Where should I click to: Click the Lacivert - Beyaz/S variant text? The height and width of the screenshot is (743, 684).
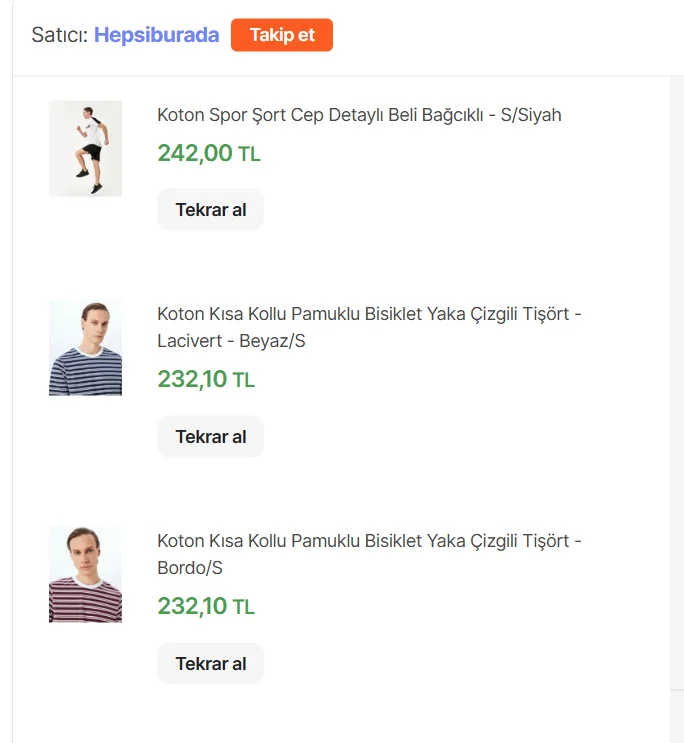231,341
